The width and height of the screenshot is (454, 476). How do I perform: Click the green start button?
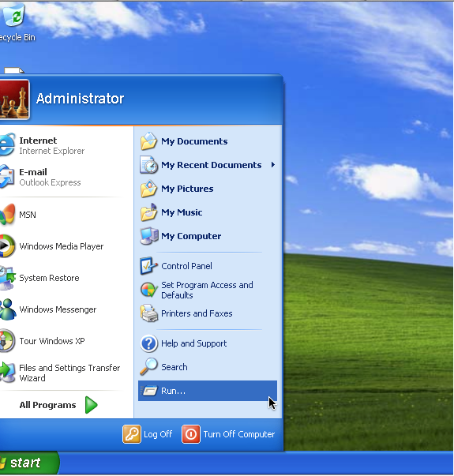[x=29, y=463]
